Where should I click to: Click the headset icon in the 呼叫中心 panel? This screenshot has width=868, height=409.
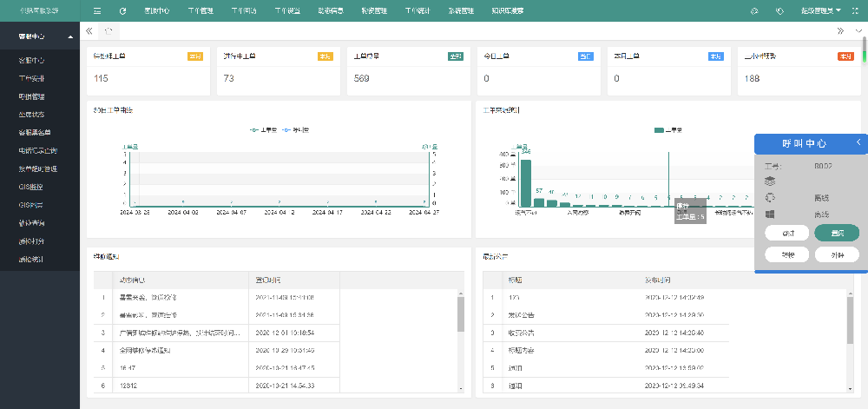(x=769, y=198)
